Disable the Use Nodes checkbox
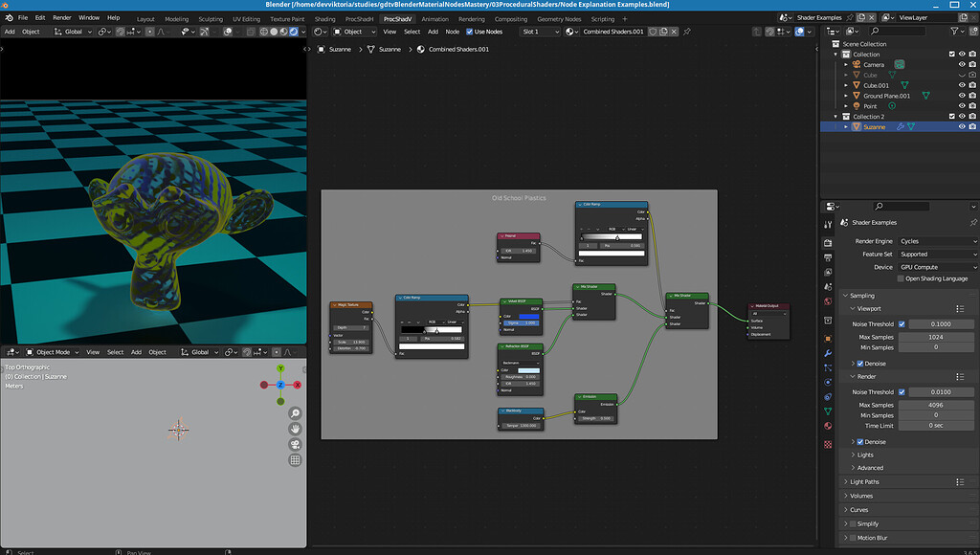This screenshot has height=555, width=980. coord(470,32)
